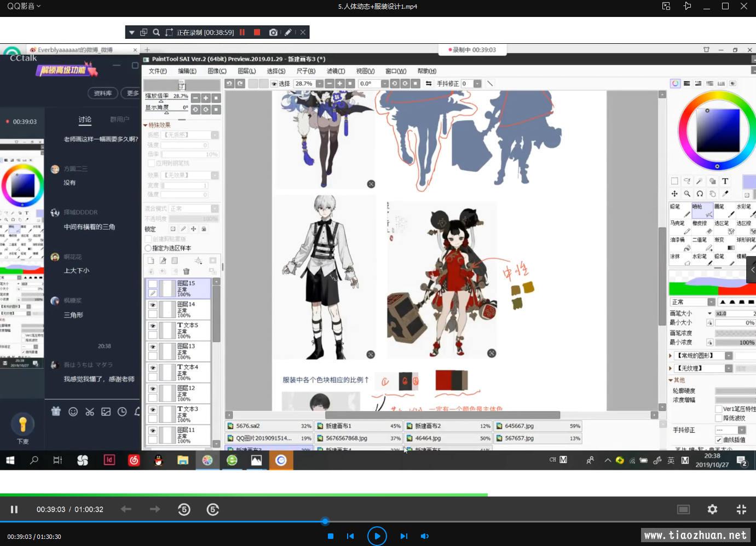756x546 pixels.
Task: Open the 图层(L) menu
Action: tap(247, 71)
